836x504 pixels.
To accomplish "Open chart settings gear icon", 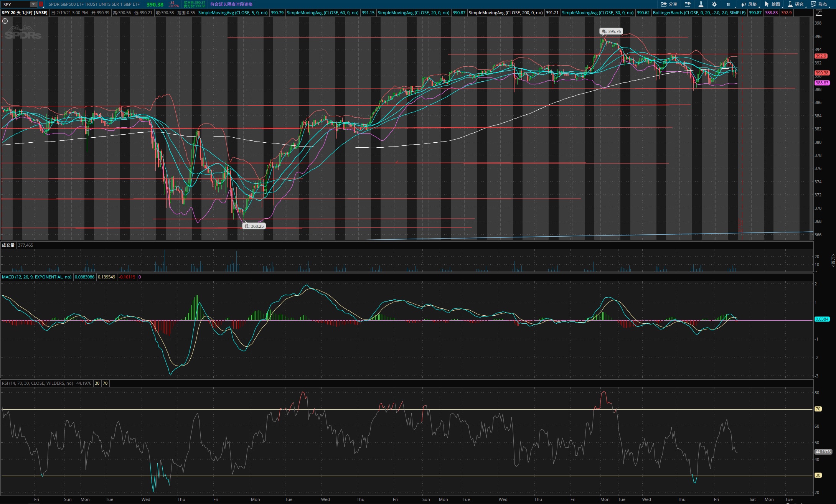I will 714,4.
